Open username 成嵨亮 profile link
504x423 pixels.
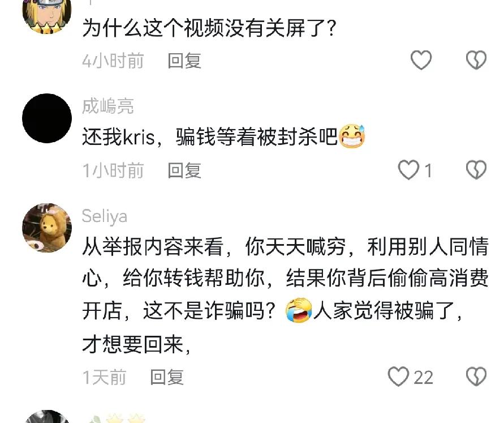point(107,106)
